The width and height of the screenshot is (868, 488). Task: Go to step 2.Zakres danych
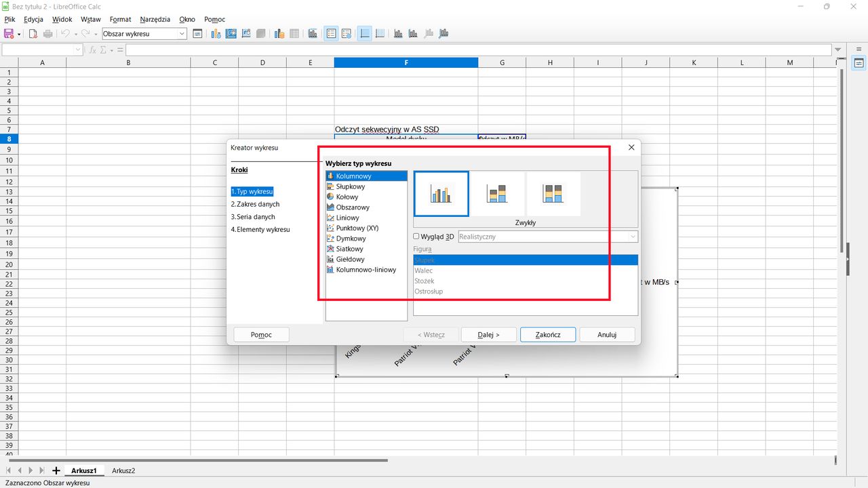tap(255, 204)
